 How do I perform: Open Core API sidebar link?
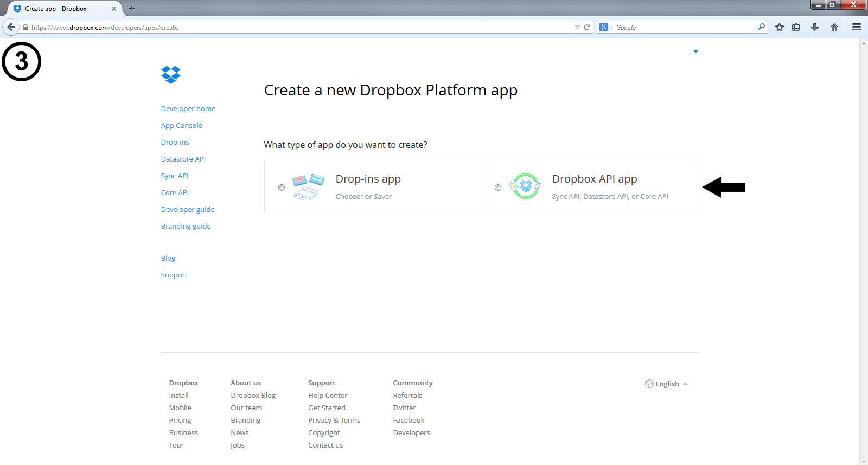tap(175, 192)
